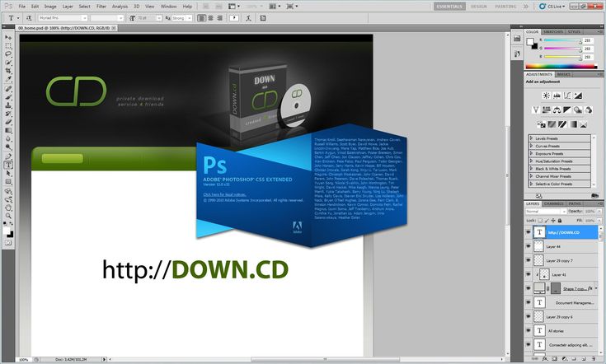Image resolution: width=606 pixels, height=364 pixels.
Task: Add a Vibrance adjustment
Action: point(536,110)
